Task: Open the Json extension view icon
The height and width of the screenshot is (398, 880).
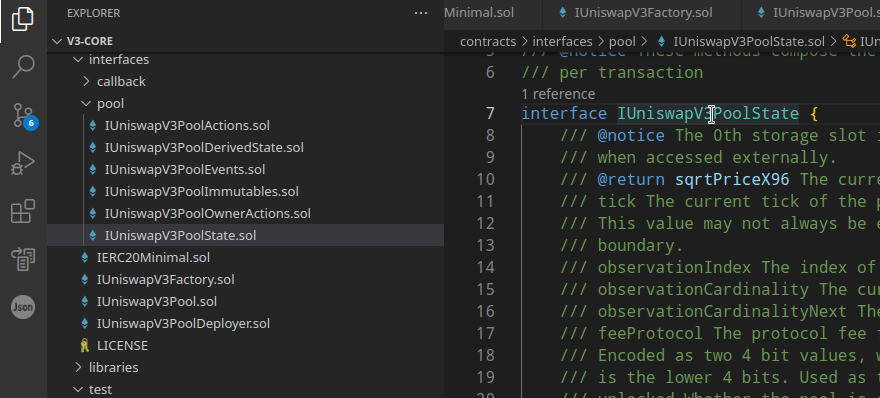Action: coord(23,307)
